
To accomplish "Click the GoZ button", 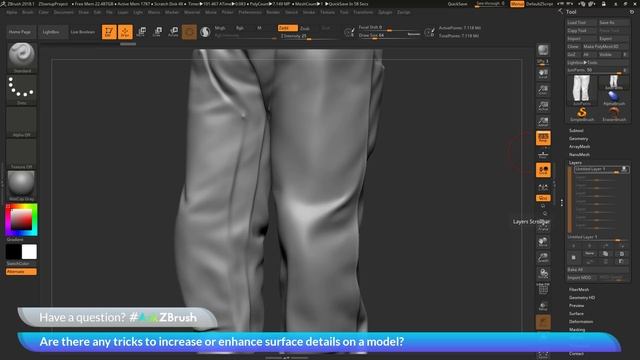I will click(573, 55).
